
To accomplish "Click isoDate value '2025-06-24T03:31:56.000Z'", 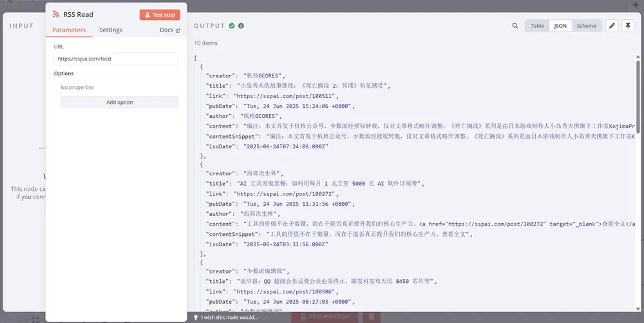I will point(285,244).
